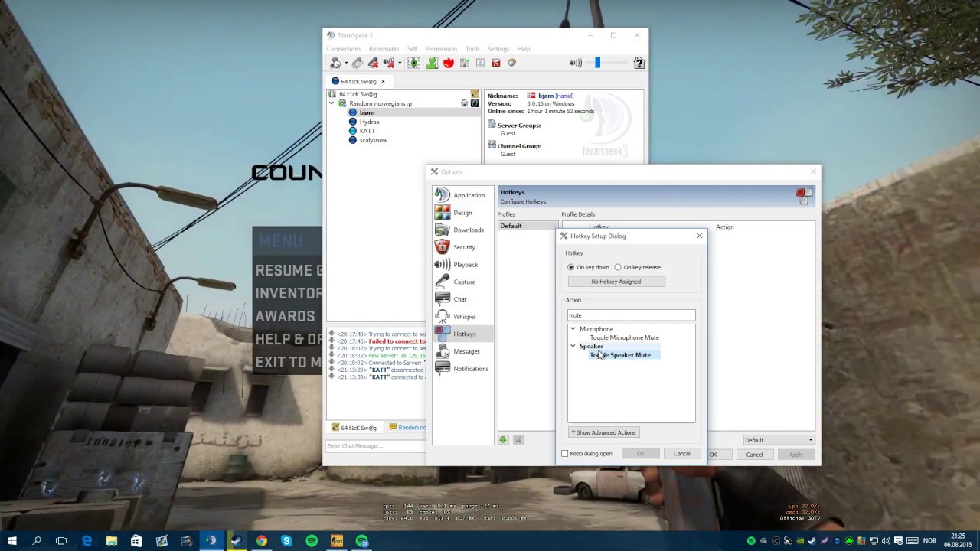The height and width of the screenshot is (551, 980).
Task: Open the Self menu
Action: pyautogui.click(x=412, y=49)
